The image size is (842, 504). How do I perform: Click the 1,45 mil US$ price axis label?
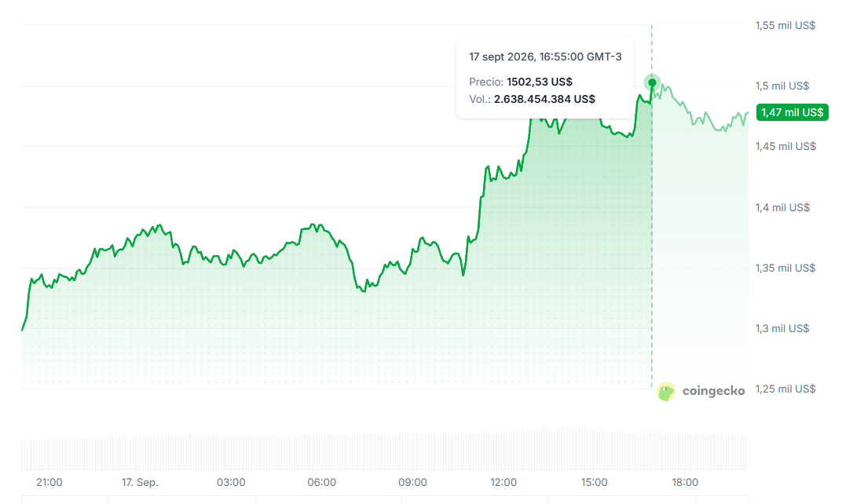point(785,146)
